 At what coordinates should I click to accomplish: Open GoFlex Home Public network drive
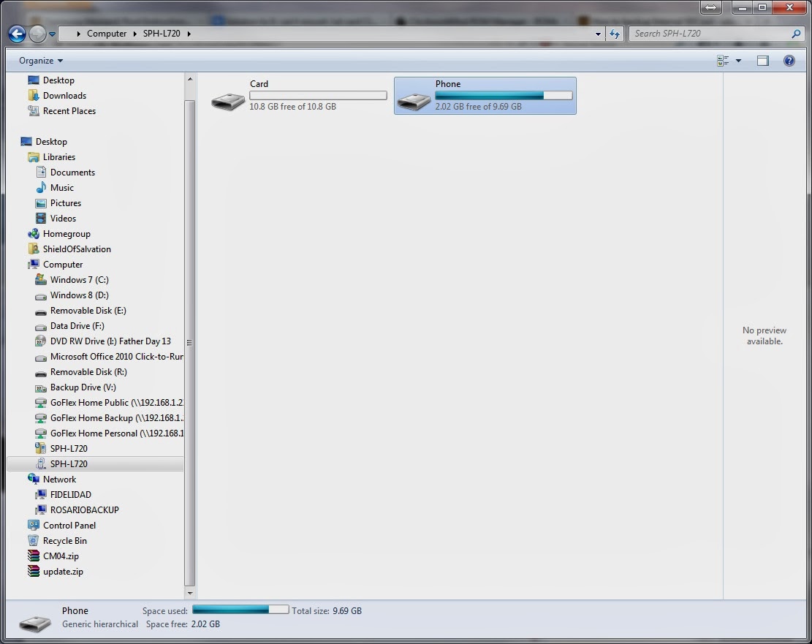[109, 403]
